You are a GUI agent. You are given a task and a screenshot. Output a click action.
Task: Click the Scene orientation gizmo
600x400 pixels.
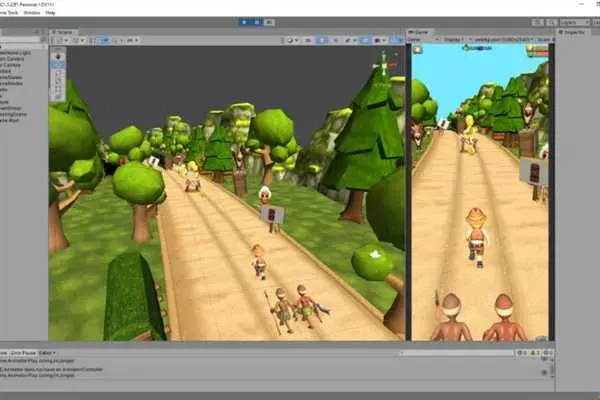(x=385, y=67)
